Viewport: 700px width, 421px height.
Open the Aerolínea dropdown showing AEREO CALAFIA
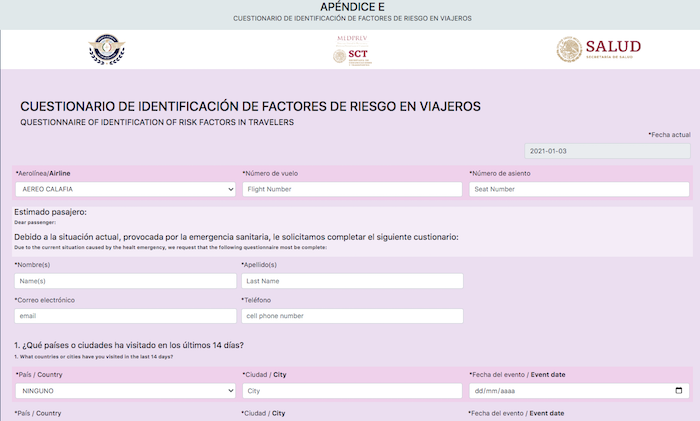click(x=125, y=189)
